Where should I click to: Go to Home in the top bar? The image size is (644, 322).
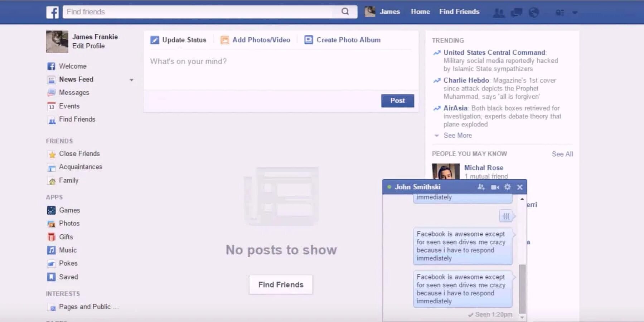tap(420, 12)
